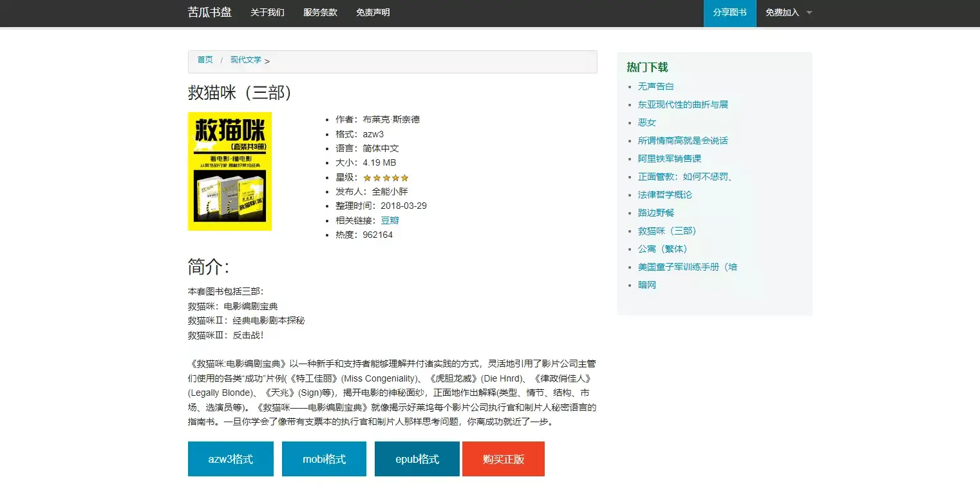Click the red 购买正版 button

click(x=503, y=458)
